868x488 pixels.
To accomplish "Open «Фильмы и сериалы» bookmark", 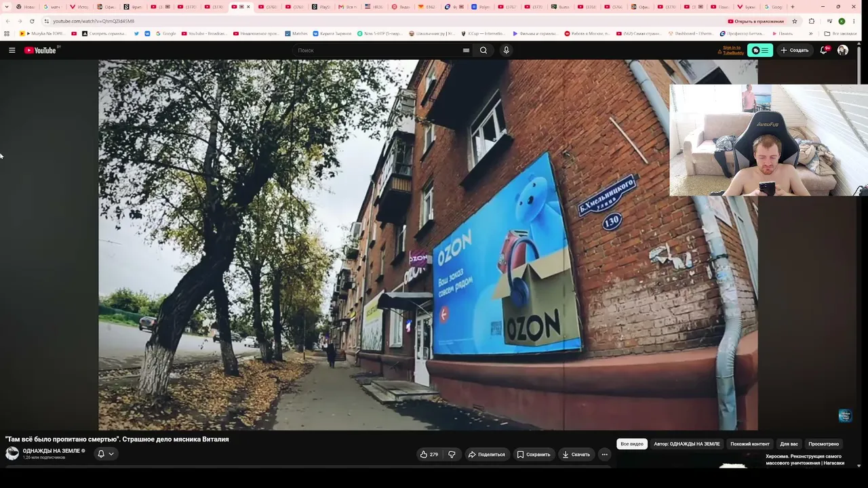I will 536,33.
